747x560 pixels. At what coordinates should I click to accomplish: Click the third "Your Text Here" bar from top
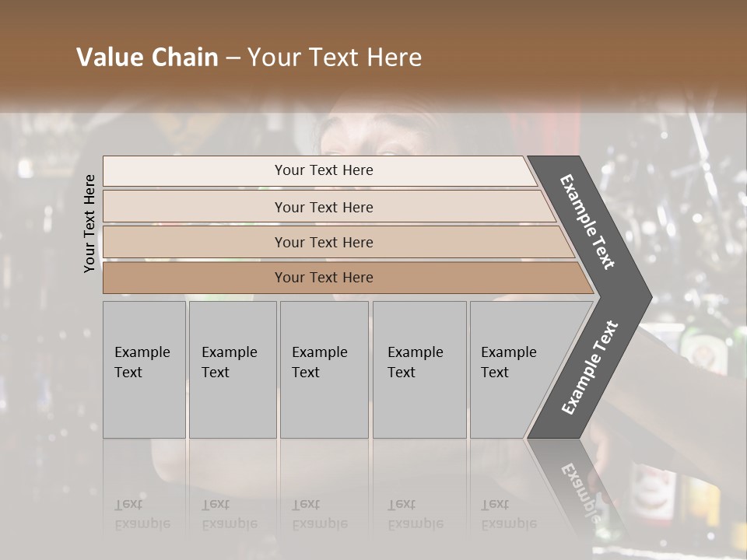[x=323, y=242]
